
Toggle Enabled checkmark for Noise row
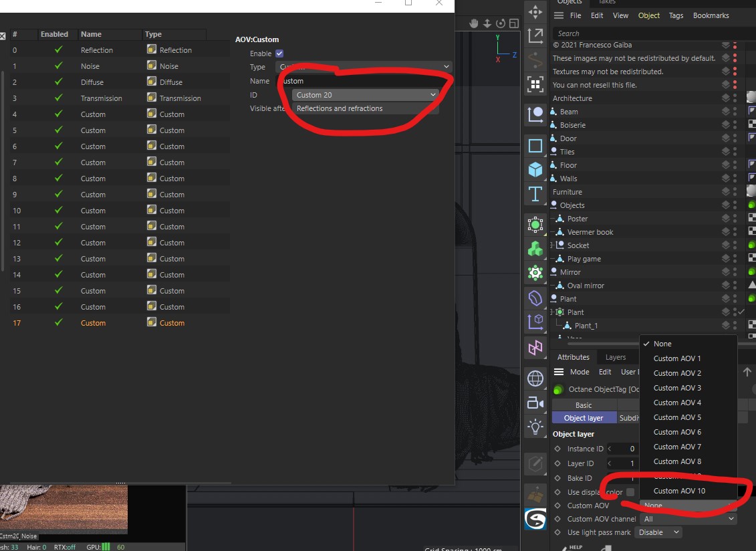tap(58, 66)
